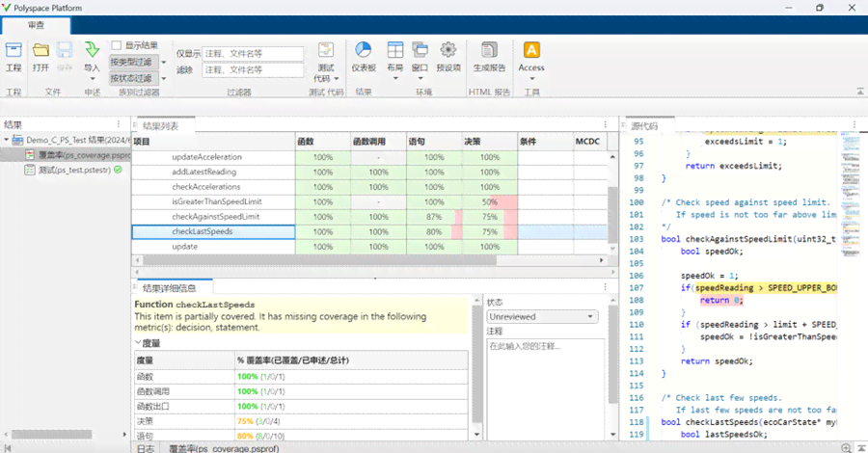The width and height of the screenshot is (868, 453).
Task: Click the coverage file icon for ps_coverage.psprof
Action: [x=30, y=155]
